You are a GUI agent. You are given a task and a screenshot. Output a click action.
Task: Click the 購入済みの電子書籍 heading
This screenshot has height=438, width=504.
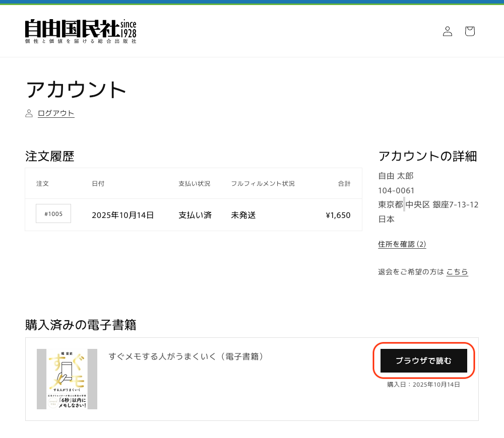tap(81, 325)
